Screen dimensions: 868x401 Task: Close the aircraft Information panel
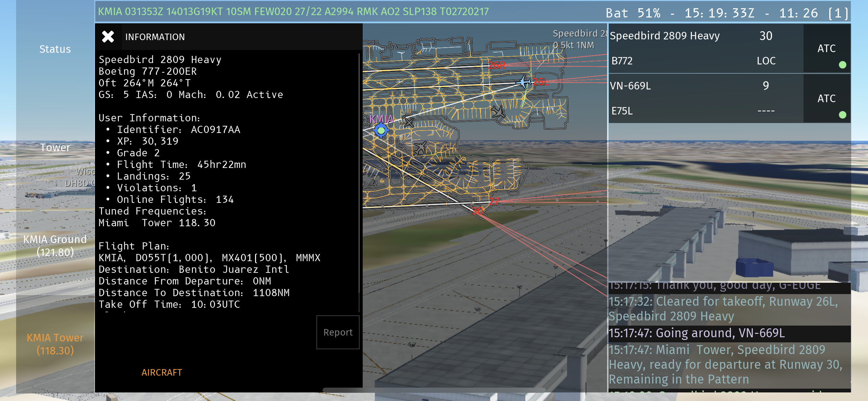coord(108,37)
